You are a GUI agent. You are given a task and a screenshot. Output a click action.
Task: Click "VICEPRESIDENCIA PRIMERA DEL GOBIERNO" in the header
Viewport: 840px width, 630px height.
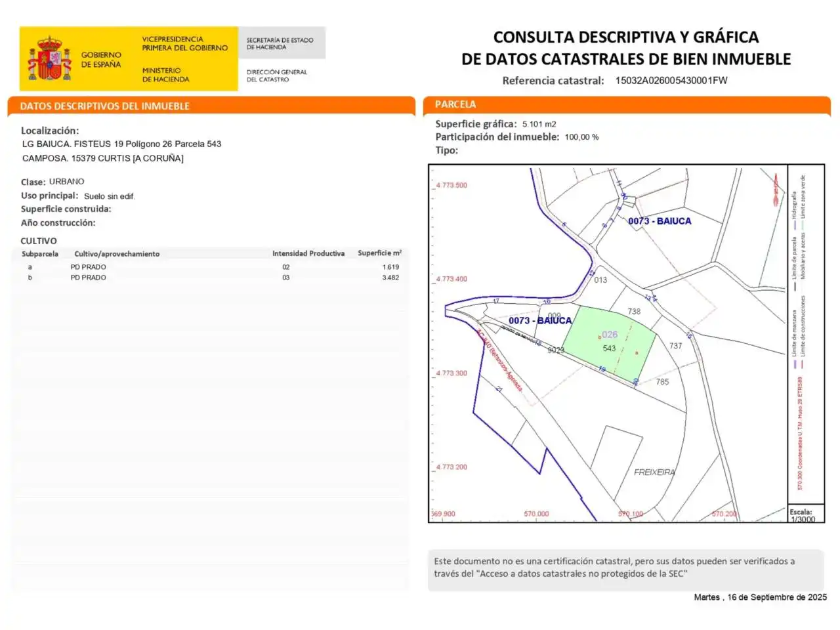click(185, 43)
